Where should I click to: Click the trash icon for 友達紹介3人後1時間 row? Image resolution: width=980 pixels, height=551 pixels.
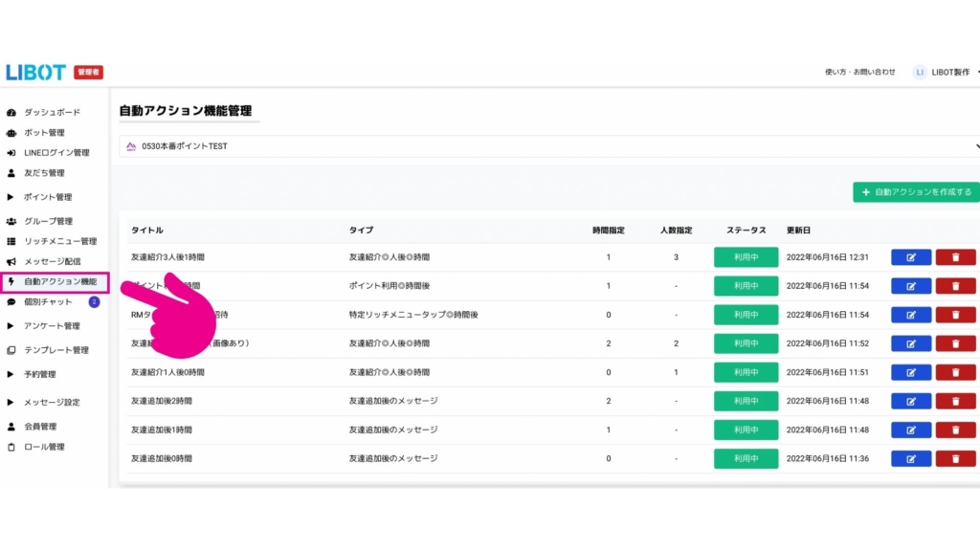pos(955,257)
